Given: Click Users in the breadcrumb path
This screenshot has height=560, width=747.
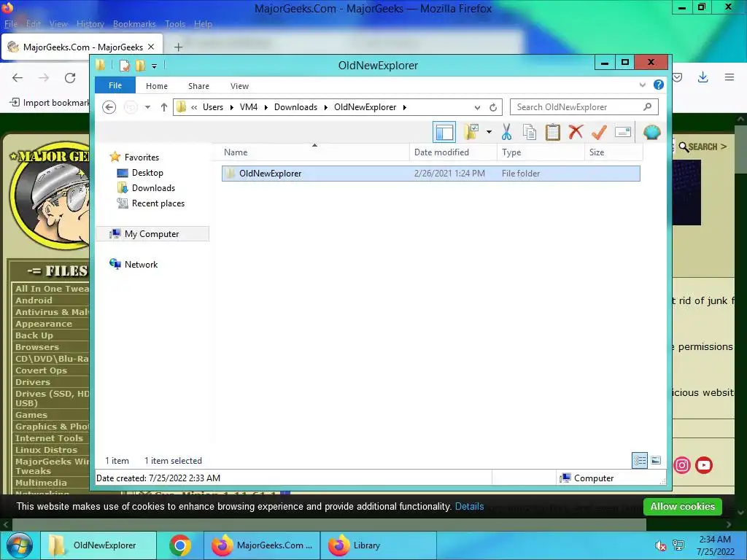Looking at the screenshot, I should (213, 107).
